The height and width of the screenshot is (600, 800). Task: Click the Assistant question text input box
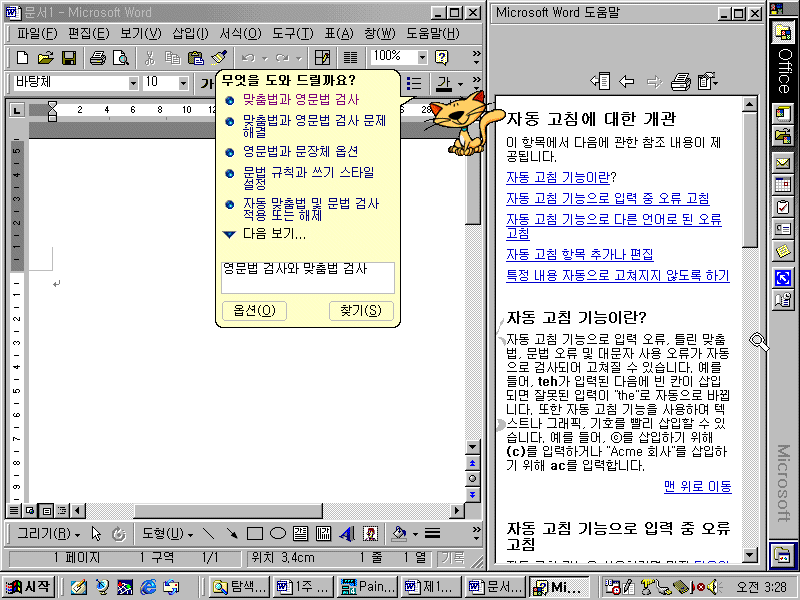click(x=308, y=278)
